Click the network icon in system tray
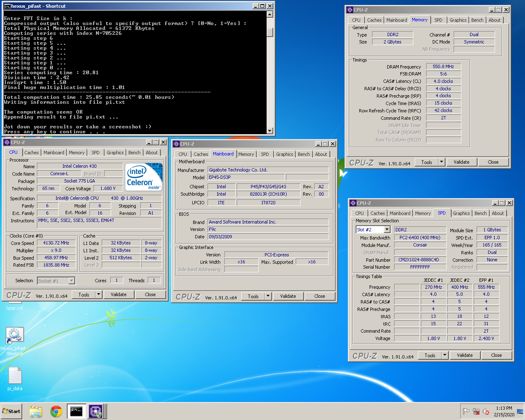Viewport: 525px width, 420px height. point(476,411)
